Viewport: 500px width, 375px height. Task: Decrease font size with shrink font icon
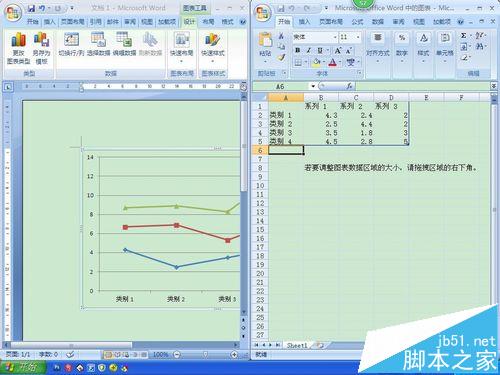[349, 50]
